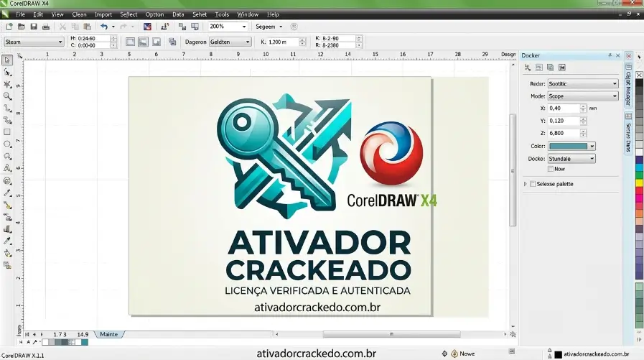
Task: Click the red-blue import image icon
Action: coord(147,27)
